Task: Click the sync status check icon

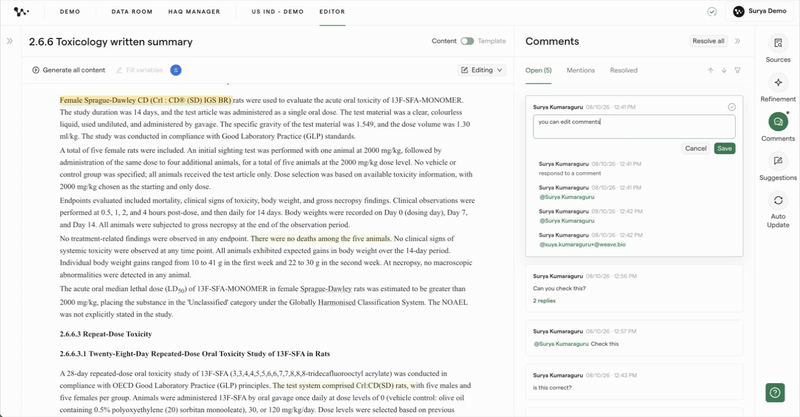Action: click(712, 11)
